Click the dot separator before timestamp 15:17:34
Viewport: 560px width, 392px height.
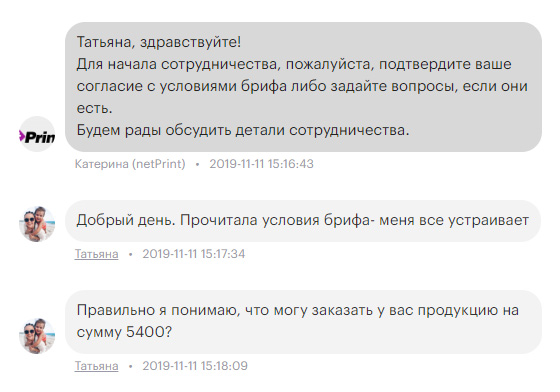point(130,254)
